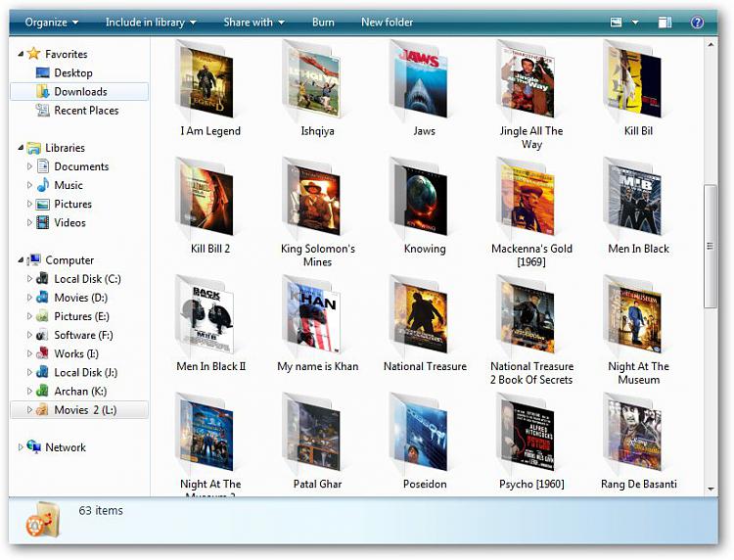Click the scroll down arrow
The width and height of the screenshot is (734, 560).
point(711,489)
